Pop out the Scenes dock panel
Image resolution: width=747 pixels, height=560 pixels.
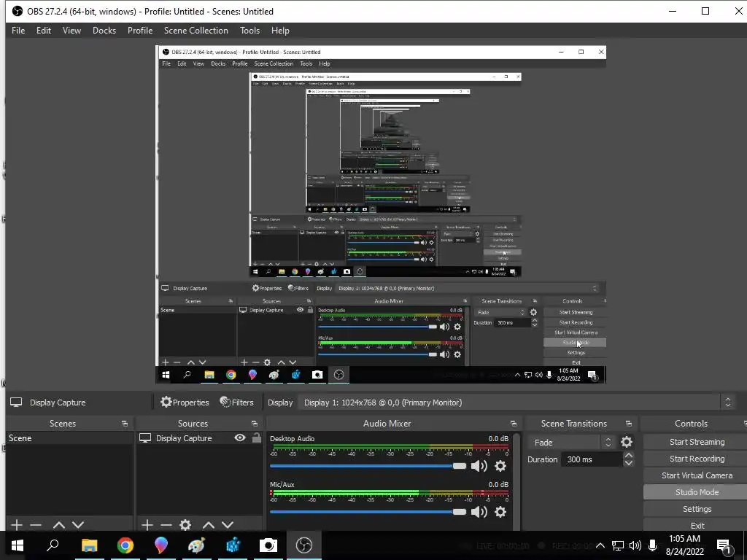124,424
